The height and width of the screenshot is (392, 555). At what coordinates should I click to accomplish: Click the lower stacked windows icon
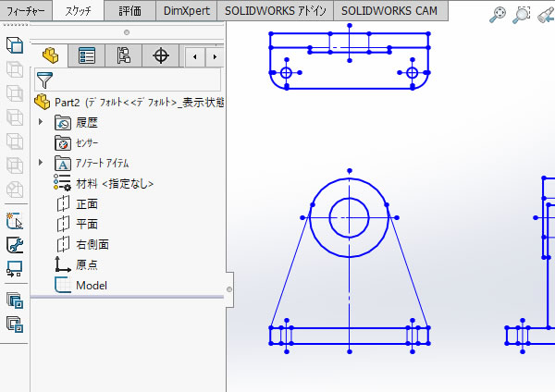[x=15, y=325]
